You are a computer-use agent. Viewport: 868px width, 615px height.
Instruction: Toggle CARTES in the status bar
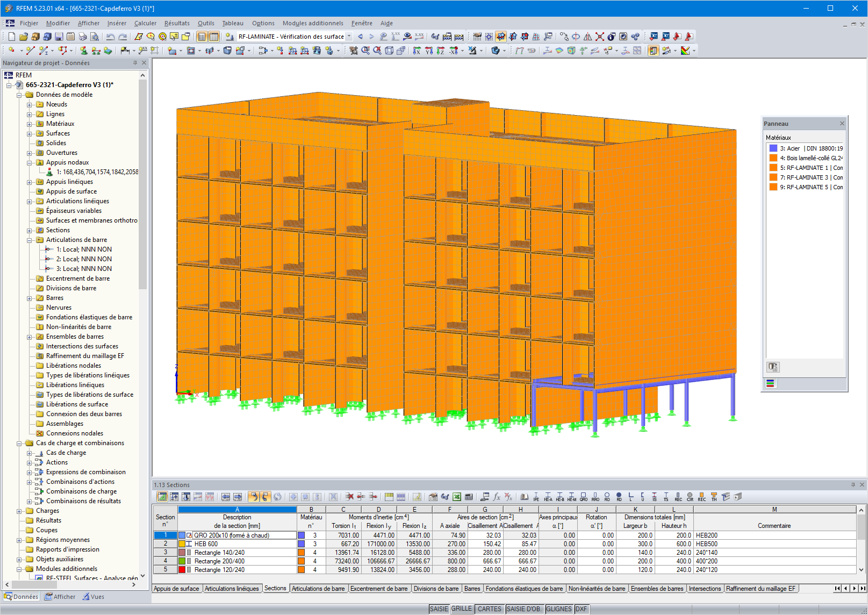pyautogui.click(x=490, y=609)
